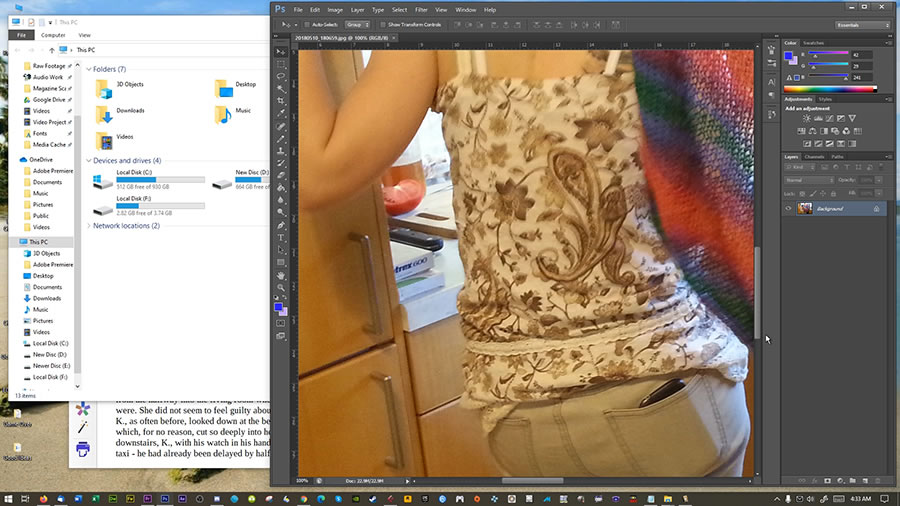The image size is (900, 506).
Task: Open the layer Kind filter dropdown
Action: pyautogui.click(x=800, y=167)
